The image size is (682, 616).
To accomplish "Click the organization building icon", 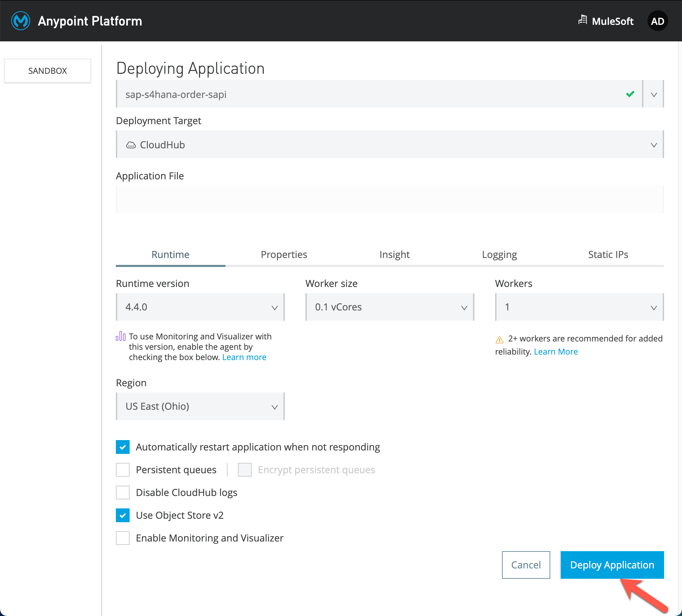I will 583,20.
